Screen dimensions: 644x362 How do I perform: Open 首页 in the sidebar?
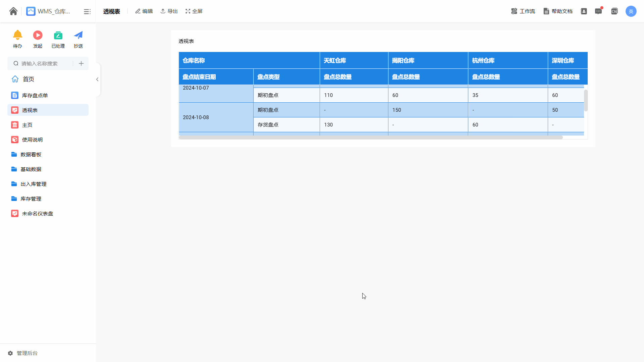pyautogui.click(x=48, y=79)
